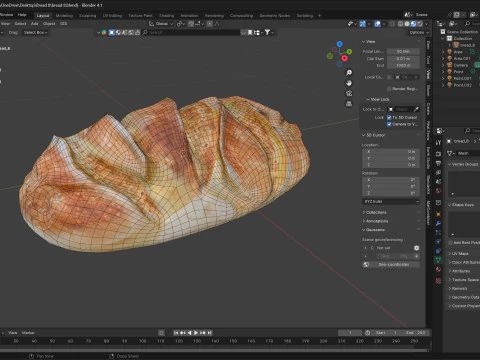Viewport: 480px width, 360px height.
Task: Click the gear icon in Geoscene panel
Action: pyautogui.click(x=416, y=248)
